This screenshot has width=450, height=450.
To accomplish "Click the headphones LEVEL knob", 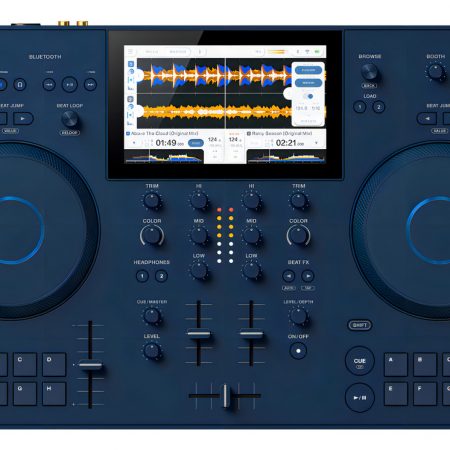I will pyautogui.click(x=152, y=351).
